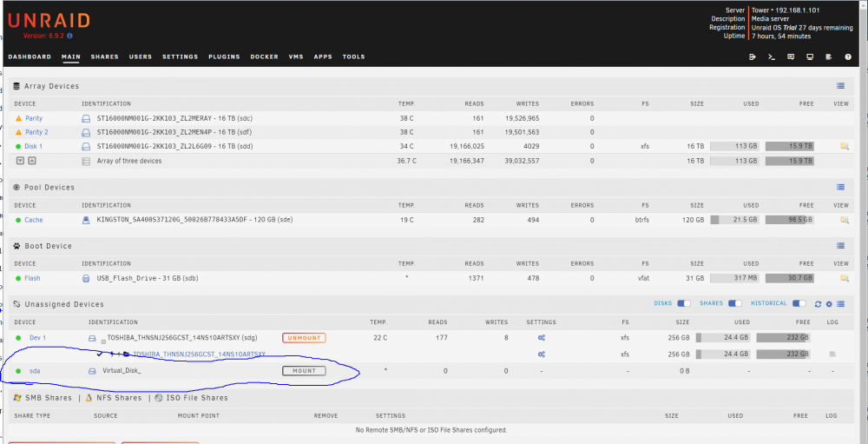Viewport: 868px width, 444px height.
Task: Open the SETTINGS menu
Action: [x=180, y=56]
